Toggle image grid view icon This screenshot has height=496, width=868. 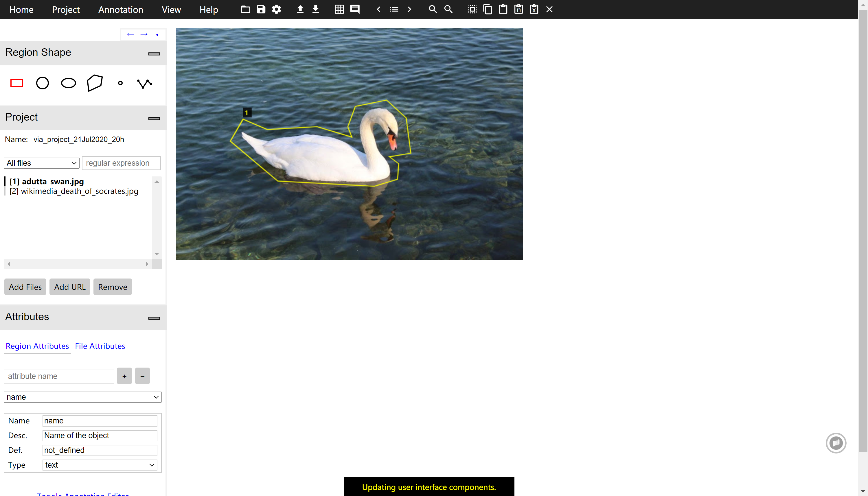pyautogui.click(x=339, y=9)
